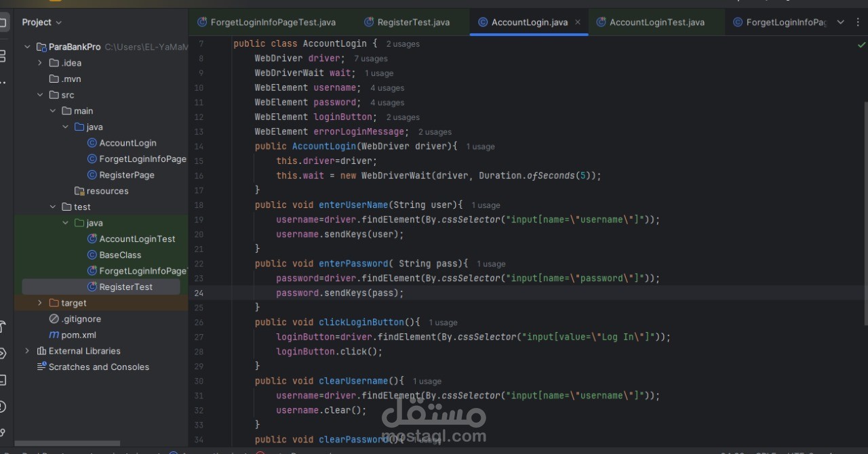Collapse the test folder
Screen dimensions: 868x454
tap(53, 207)
